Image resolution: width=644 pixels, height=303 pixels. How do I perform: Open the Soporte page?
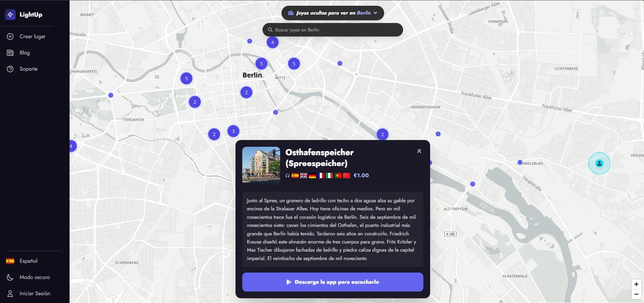tap(22, 69)
